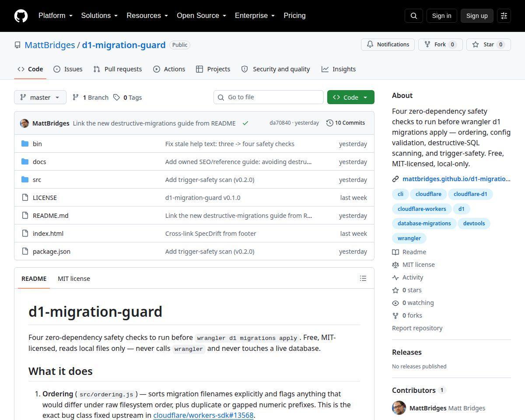Open commit hash da70840
This screenshot has height=420, width=525.
click(280, 123)
